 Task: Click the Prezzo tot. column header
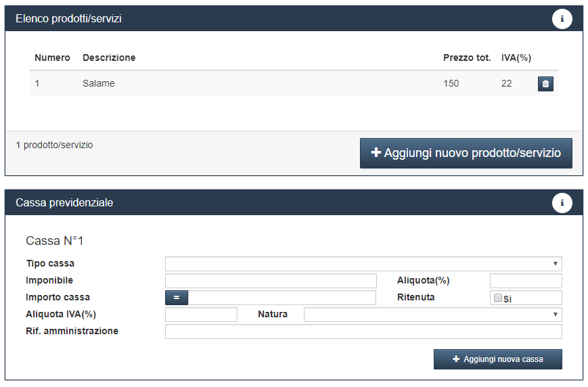tap(467, 58)
